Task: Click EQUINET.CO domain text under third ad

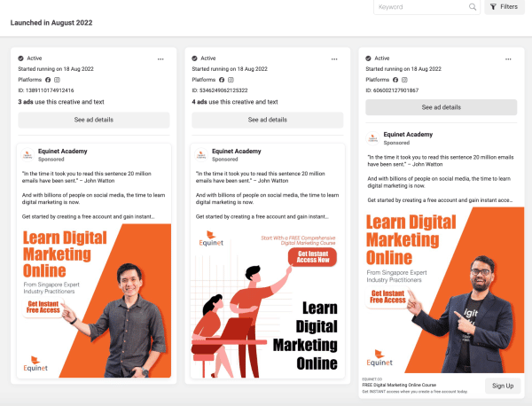Action: pyautogui.click(x=372, y=379)
